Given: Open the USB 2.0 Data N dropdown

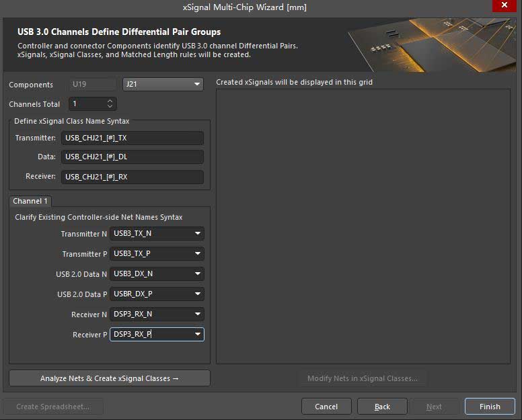Looking at the screenshot, I should pyautogui.click(x=198, y=274).
